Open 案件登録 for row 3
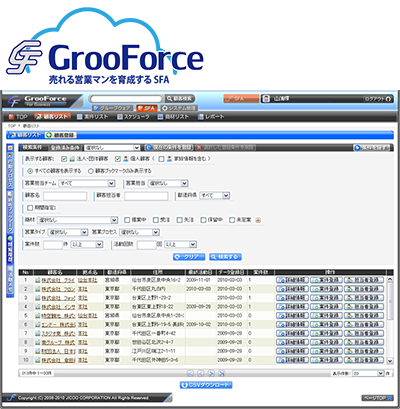The height and width of the screenshot is (409, 400). pos(326,298)
